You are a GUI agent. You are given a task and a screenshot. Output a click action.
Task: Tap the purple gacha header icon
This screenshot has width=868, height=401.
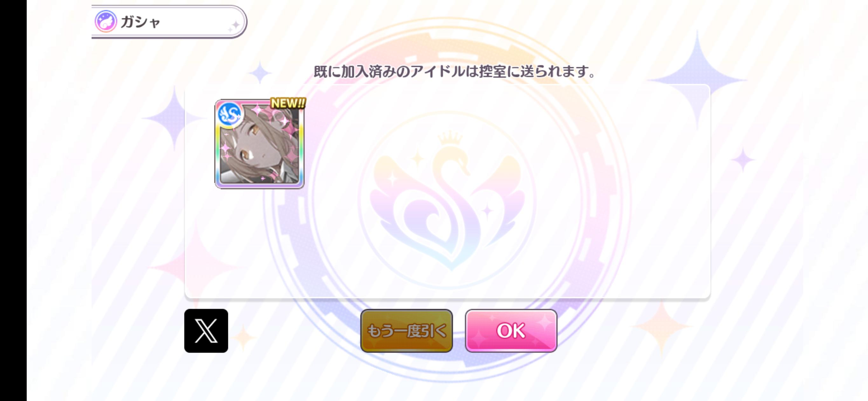106,21
